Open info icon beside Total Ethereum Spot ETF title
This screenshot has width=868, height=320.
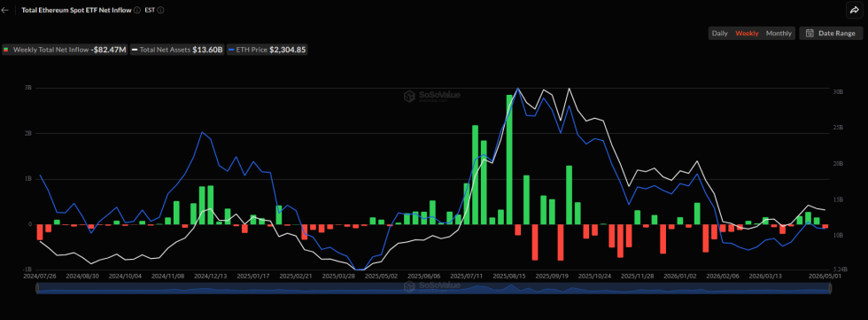pos(137,10)
